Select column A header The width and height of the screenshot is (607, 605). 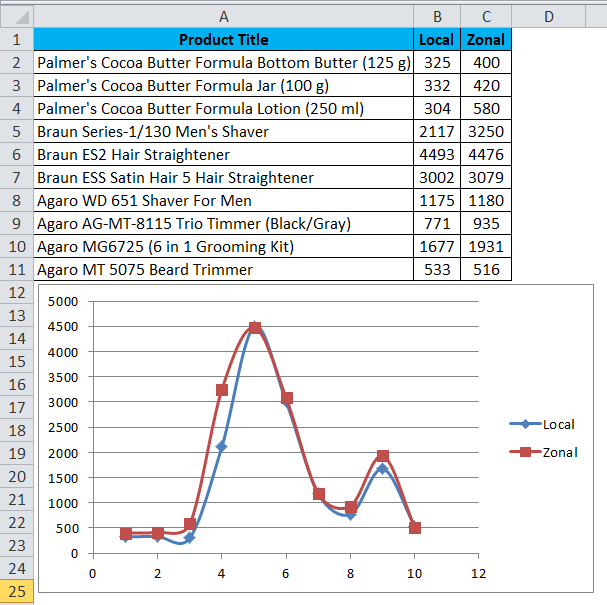coord(224,17)
